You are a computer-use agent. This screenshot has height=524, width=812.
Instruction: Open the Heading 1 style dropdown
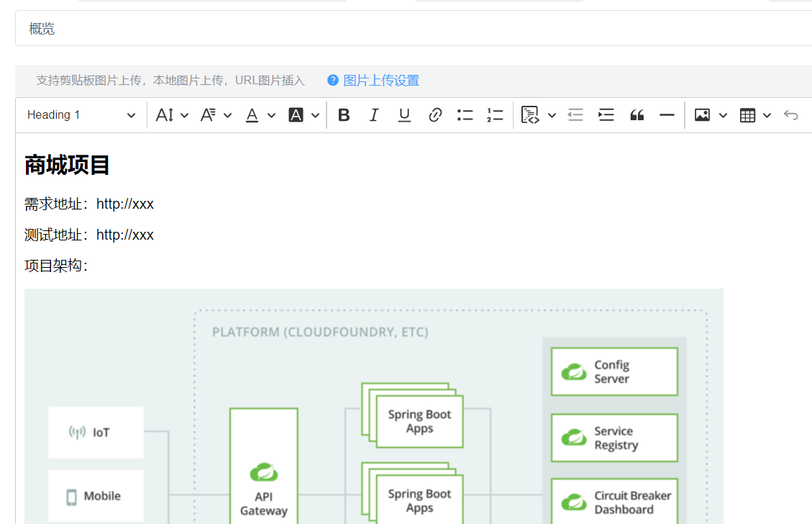[x=81, y=115]
